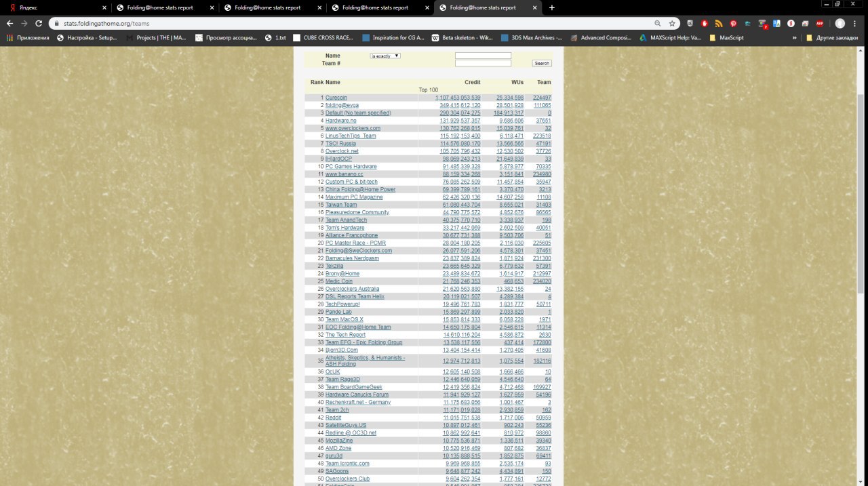
Task: Click Hardware.no credit 131,929,537,357
Action: pos(460,121)
